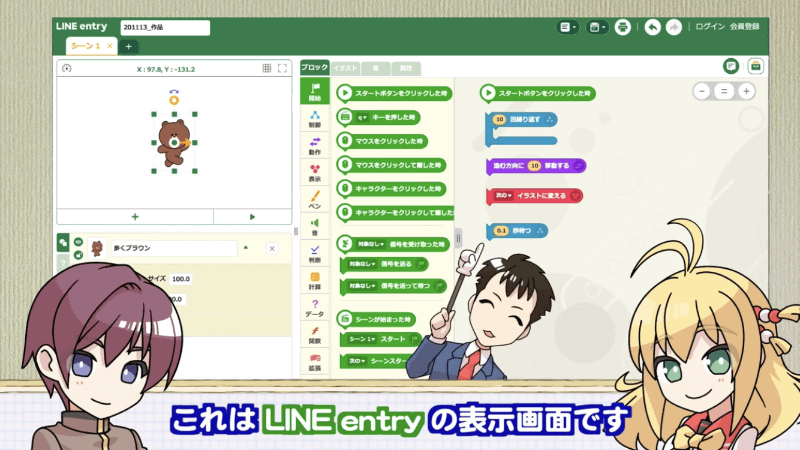Viewport: 800px width, 450px height.
Task: Click the print icon in header
Action: tap(622, 27)
